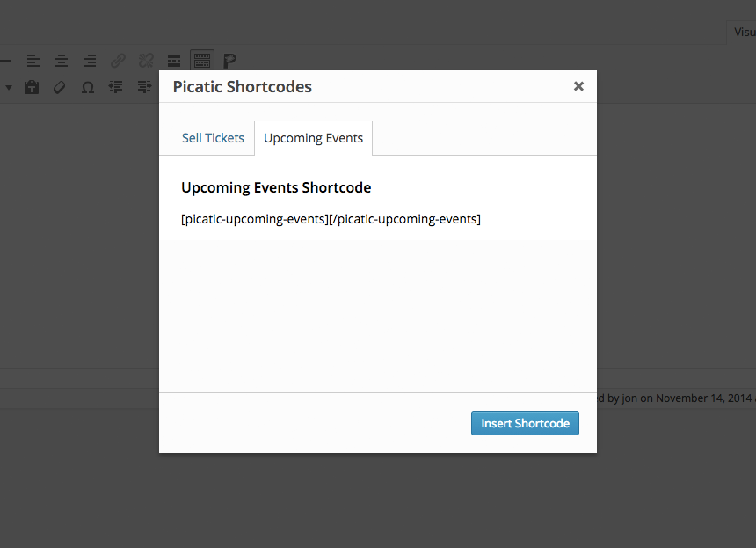Click the Picatic P toolbar icon
This screenshot has width=756, height=548.
(x=229, y=61)
